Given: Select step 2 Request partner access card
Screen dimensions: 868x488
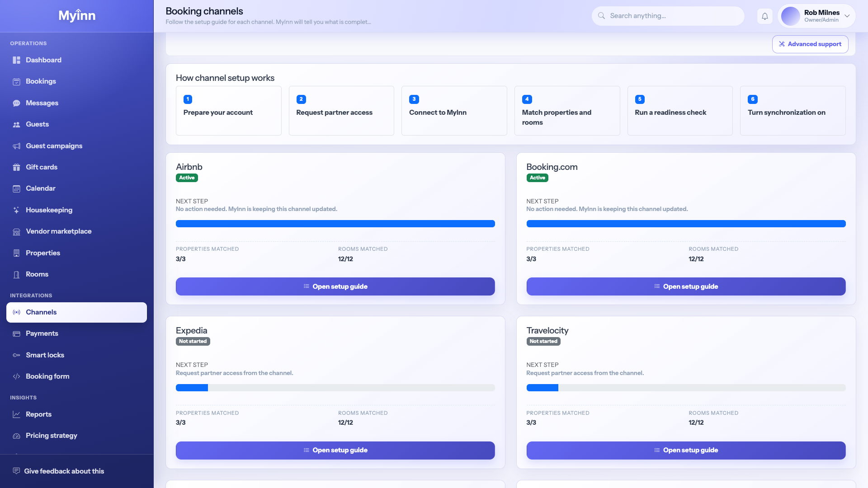Looking at the screenshot, I should tap(341, 111).
